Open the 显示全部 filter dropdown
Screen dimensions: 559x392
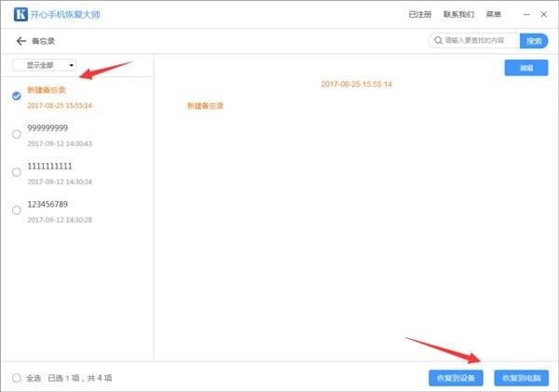pyautogui.click(x=45, y=65)
